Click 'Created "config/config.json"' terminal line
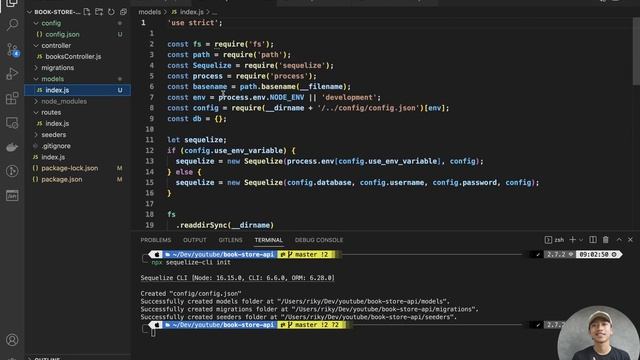640x360 pixels. (191, 293)
